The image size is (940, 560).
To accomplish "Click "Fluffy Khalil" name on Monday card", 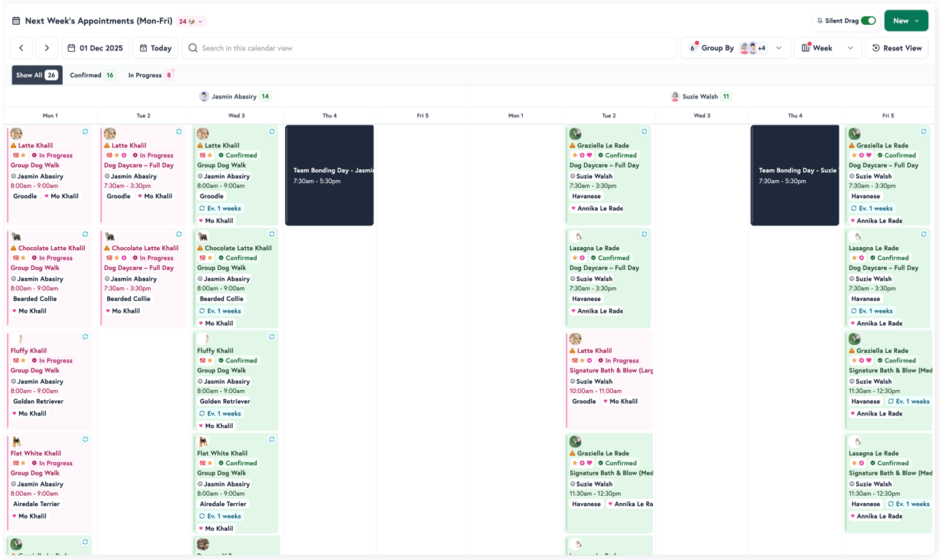I will click(28, 351).
